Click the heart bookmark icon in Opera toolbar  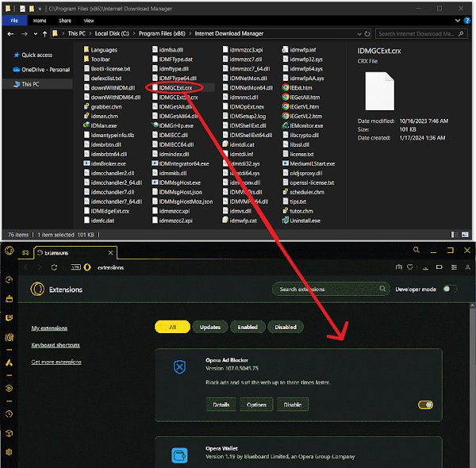(410, 267)
